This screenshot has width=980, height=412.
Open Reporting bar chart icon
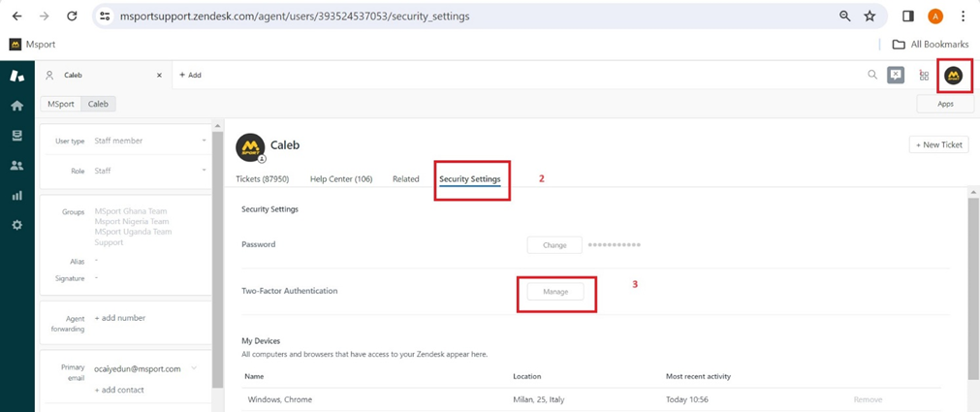(x=16, y=196)
